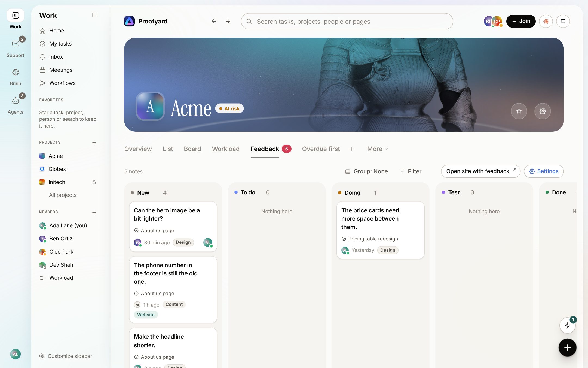This screenshot has width=588, height=368.
Task: Click the At risk status badge
Action: [229, 108]
